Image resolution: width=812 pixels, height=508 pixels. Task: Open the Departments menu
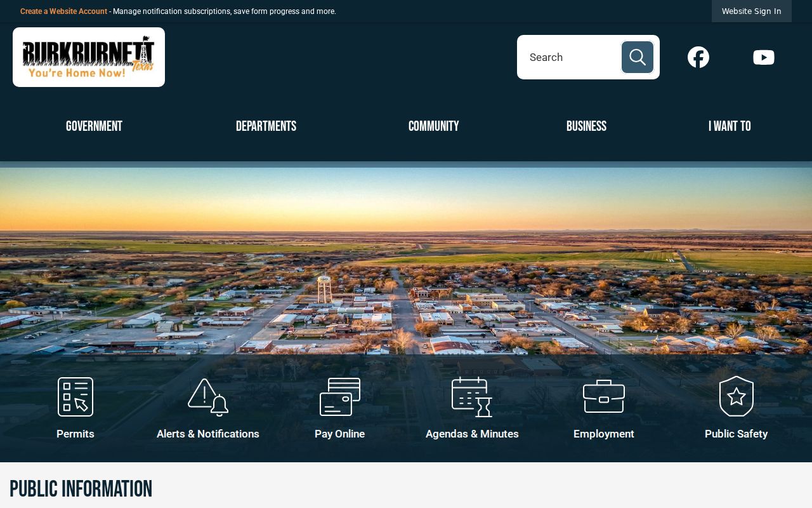point(266,126)
